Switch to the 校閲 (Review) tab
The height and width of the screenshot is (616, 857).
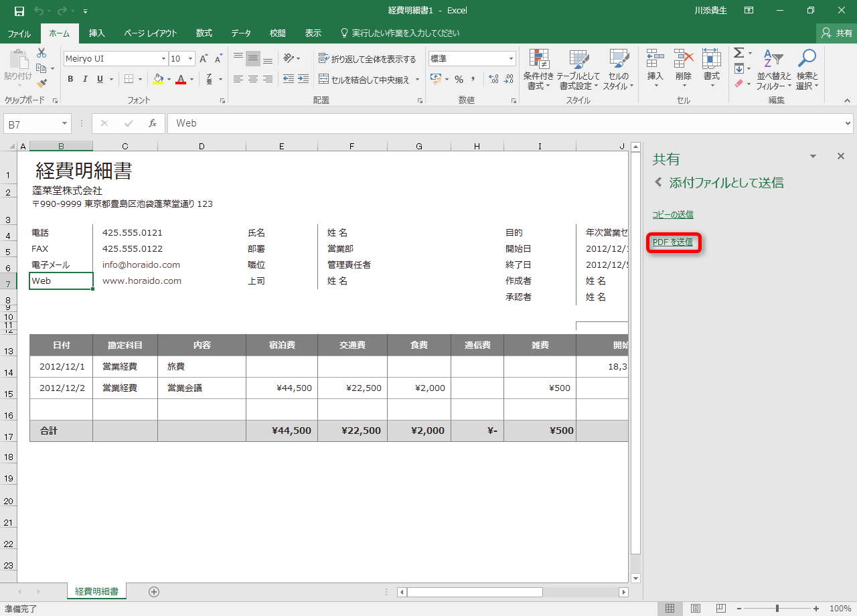click(x=278, y=33)
